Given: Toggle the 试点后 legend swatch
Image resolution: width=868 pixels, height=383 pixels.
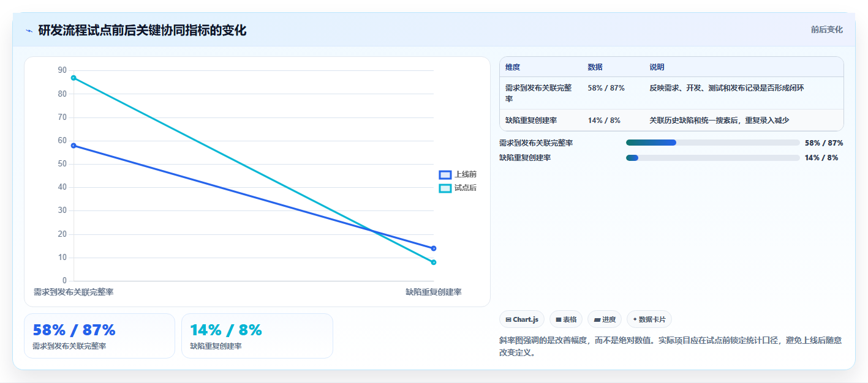Looking at the screenshot, I should coord(445,188).
